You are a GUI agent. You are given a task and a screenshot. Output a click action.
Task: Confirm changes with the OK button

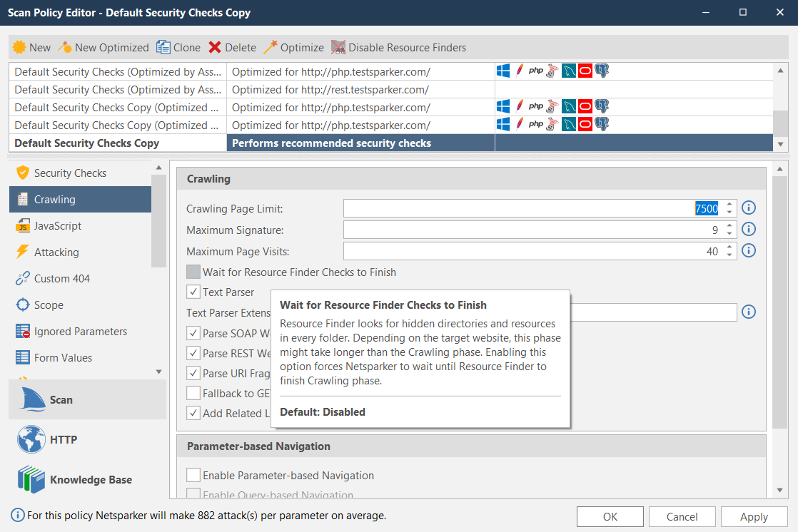[x=610, y=516]
